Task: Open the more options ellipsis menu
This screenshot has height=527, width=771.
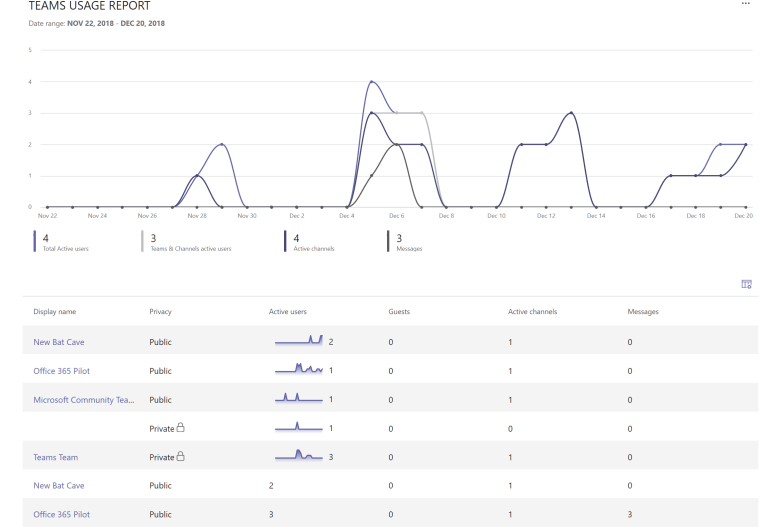Action: [744, 5]
